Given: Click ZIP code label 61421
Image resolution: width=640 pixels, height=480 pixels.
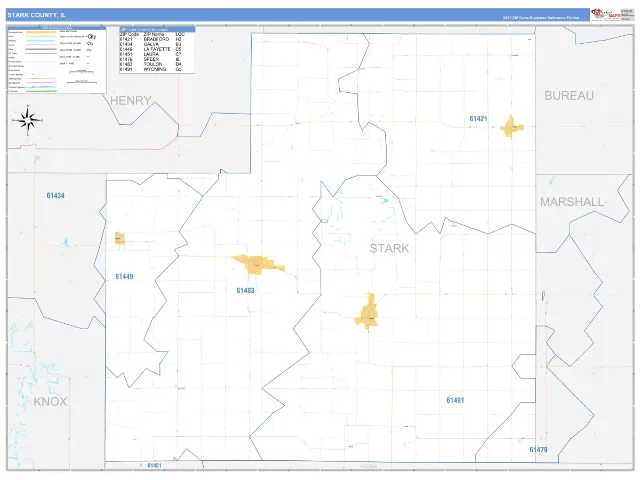Looking at the screenshot, I should pos(478,119).
